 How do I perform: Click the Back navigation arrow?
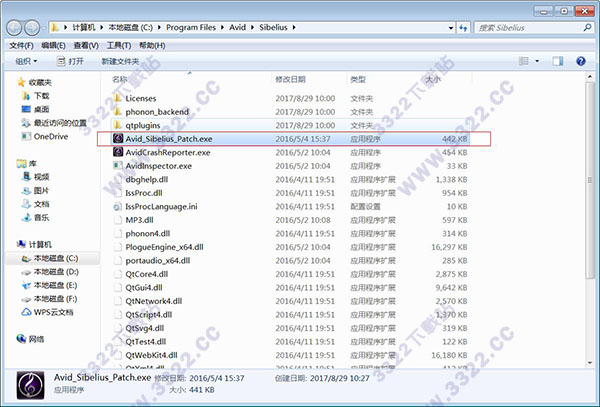coord(14,28)
